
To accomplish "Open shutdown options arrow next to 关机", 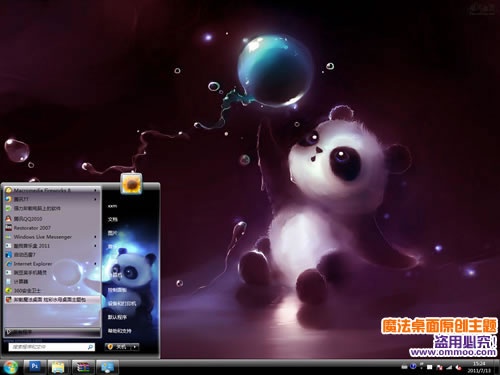I will pos(135,347).
